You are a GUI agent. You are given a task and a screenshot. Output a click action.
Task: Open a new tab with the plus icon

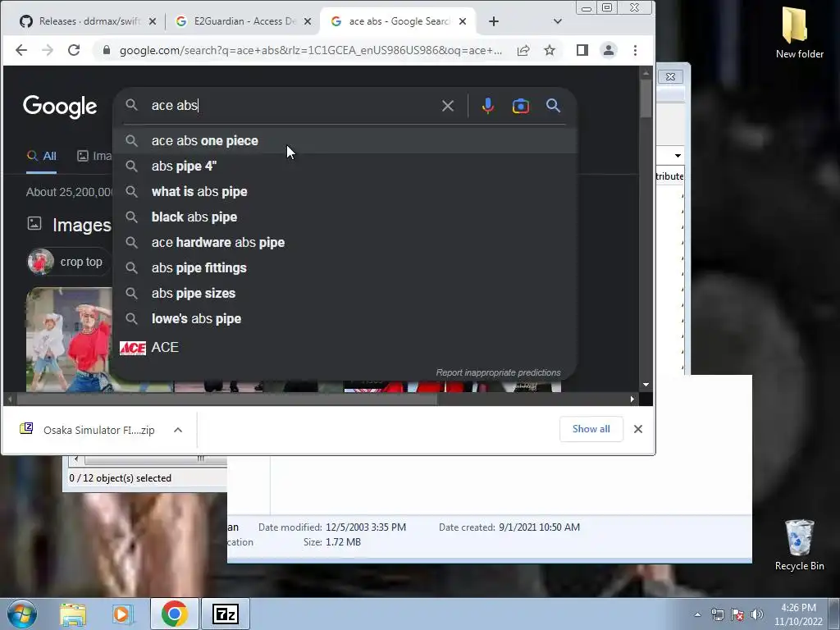coord(493,21)
